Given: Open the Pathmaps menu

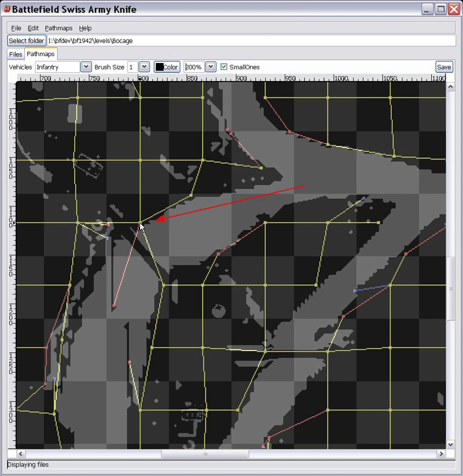Looking at the screenshot, I should coord(58,28).
